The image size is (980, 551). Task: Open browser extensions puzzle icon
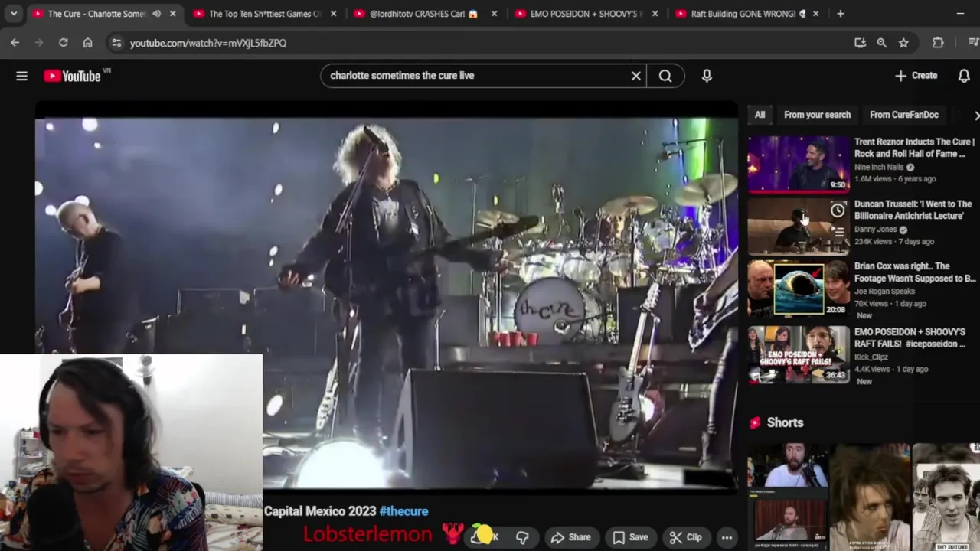(x=938, y=43)
